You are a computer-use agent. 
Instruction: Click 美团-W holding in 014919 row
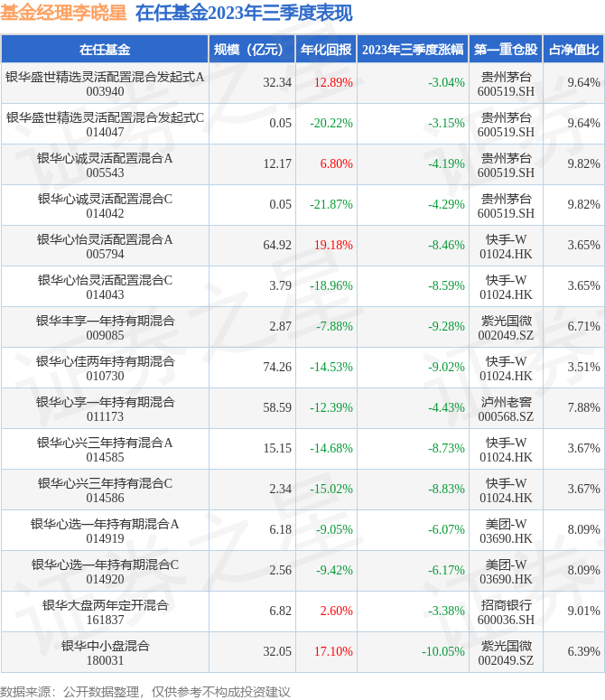(506, 530)
